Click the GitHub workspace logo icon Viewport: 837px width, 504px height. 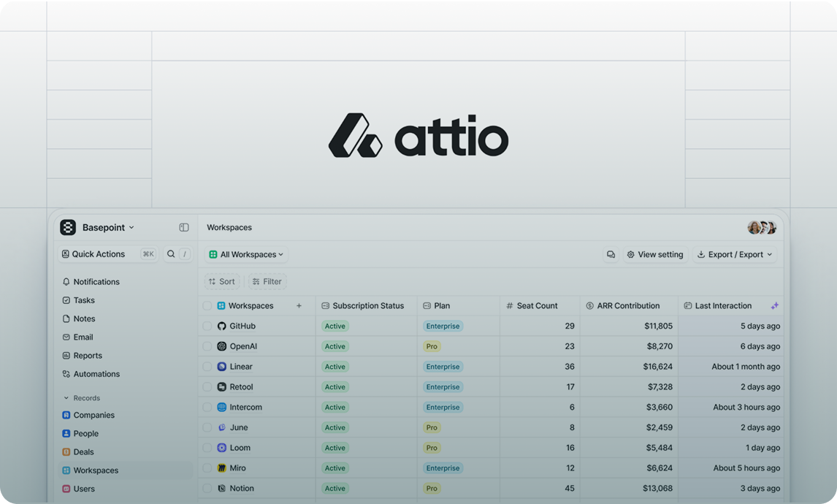tap(221, 325)
